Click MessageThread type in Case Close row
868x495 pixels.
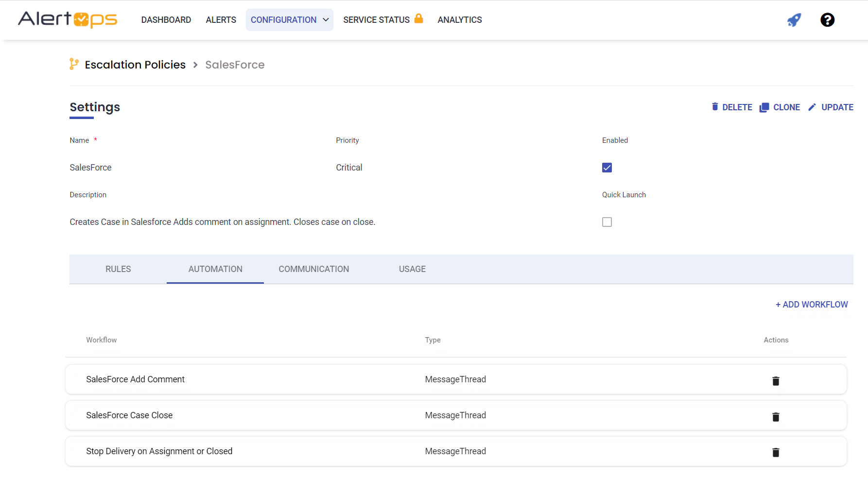click(x=455, y=415)
